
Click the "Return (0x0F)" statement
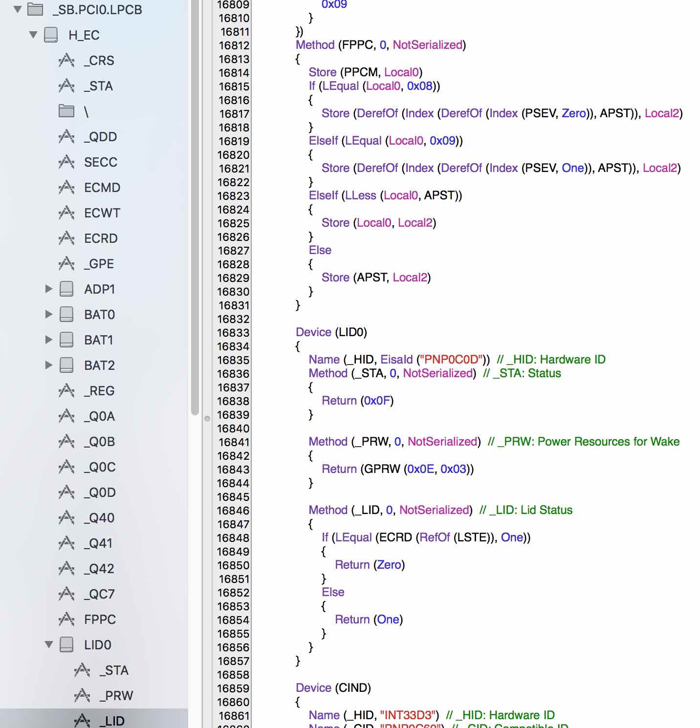pos(358,401)
